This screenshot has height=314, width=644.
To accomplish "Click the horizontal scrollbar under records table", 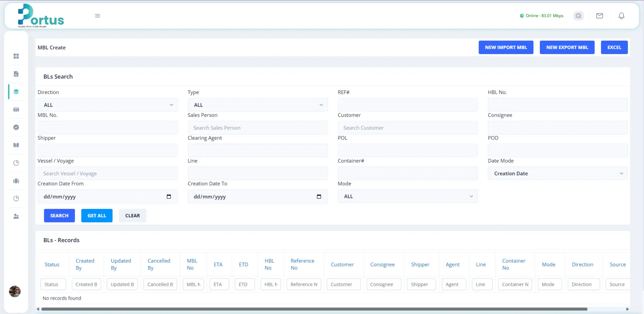I will tap(314, 309).
